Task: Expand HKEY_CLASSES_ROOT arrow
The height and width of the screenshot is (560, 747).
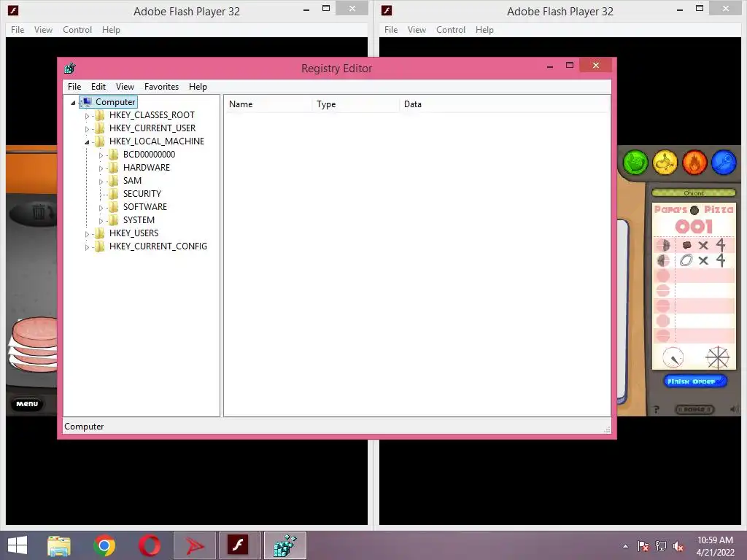Action: tap(87, 116)
